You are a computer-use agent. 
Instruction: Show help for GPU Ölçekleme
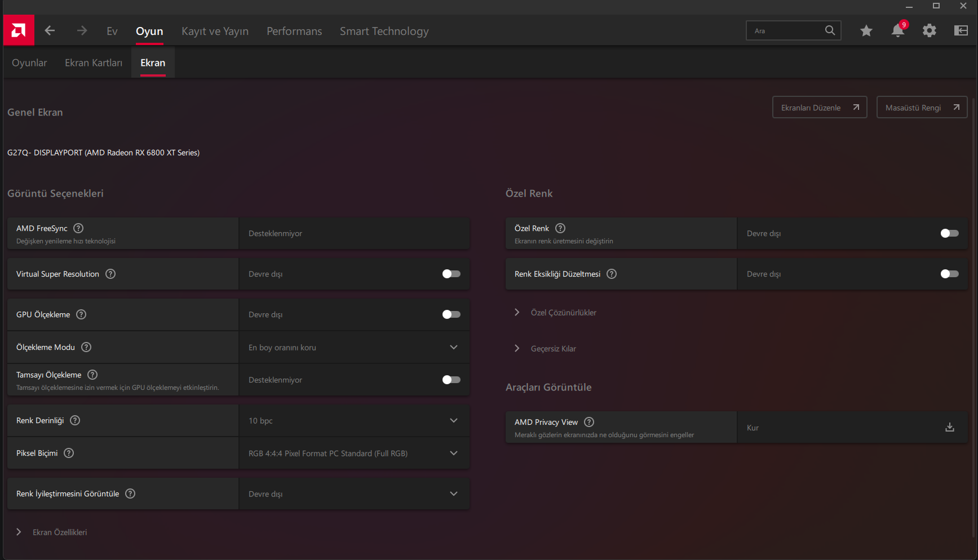pos(81,314)
